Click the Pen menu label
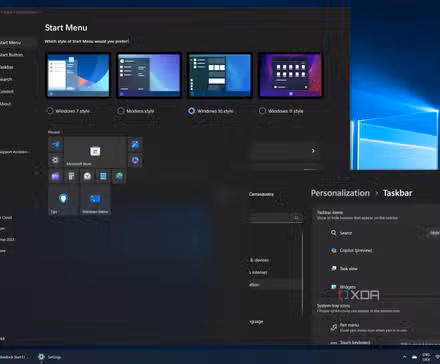The height and width of the screenshot is (364, 440). pos(349,325)
